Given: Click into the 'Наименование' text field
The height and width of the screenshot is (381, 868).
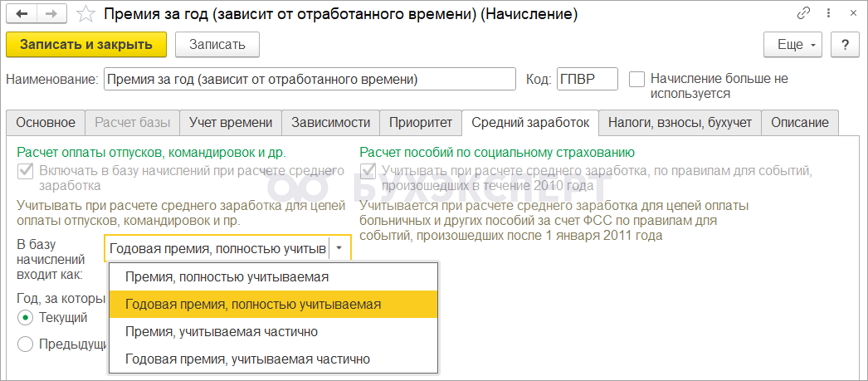Looking at the screenshot, I should pyautogui.click(x=308, y=80).
